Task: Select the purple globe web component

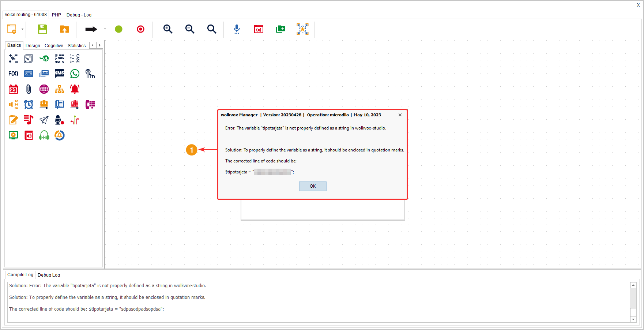Action: (x=44, y=89)
